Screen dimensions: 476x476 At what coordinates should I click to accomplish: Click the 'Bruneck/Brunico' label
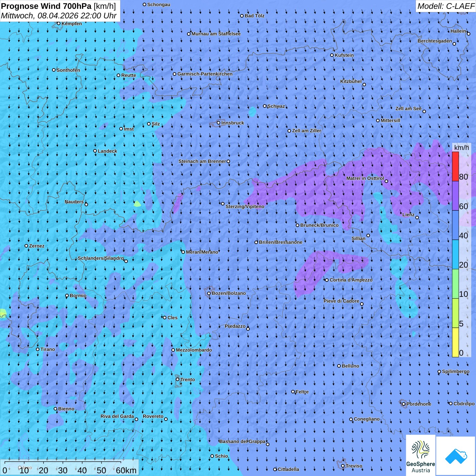pos(319,225)
